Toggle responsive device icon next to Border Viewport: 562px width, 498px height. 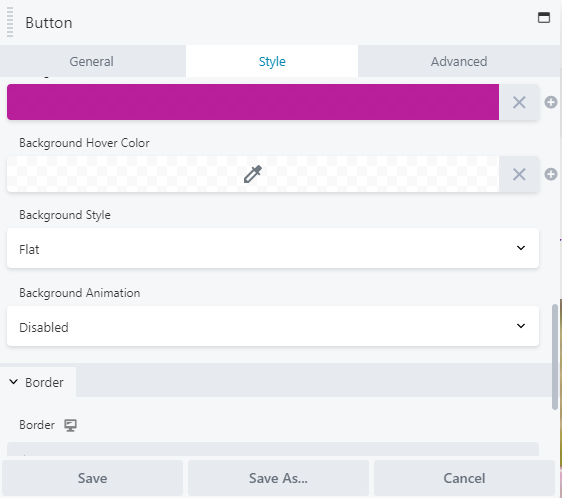(70, 425)
